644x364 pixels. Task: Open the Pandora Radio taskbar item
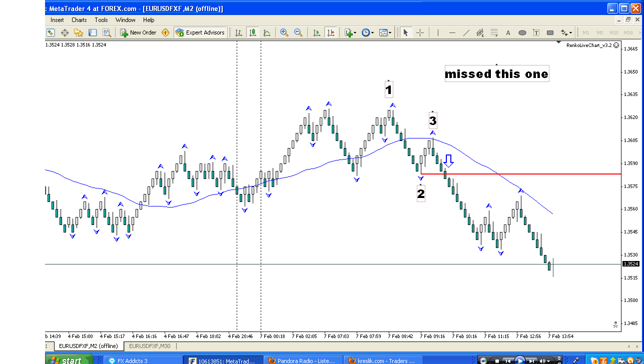[x=303, y=360]
